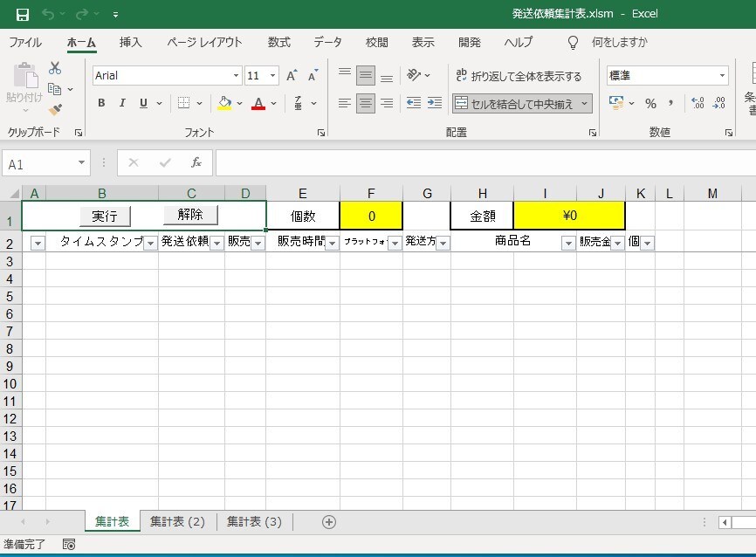Switch to the 開発 tab
Image resolution: width=756 pixels, height=557 pixels.
[469, 43]
